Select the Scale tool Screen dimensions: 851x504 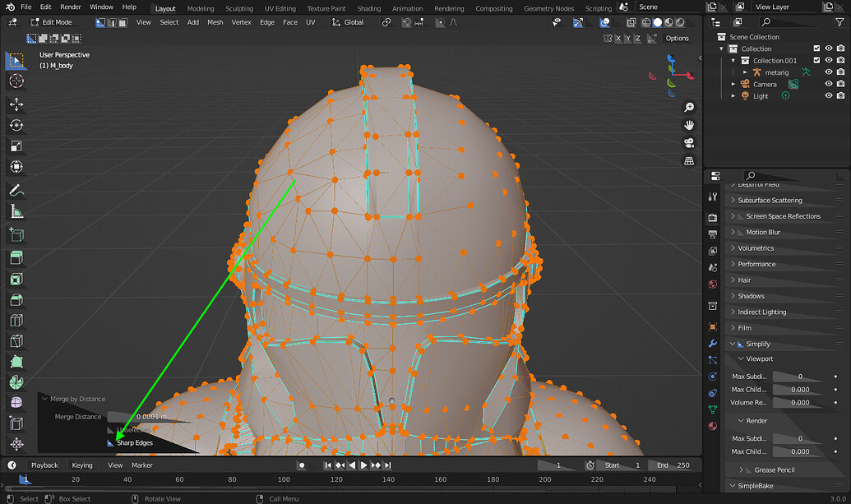click(x=16, y=146)
